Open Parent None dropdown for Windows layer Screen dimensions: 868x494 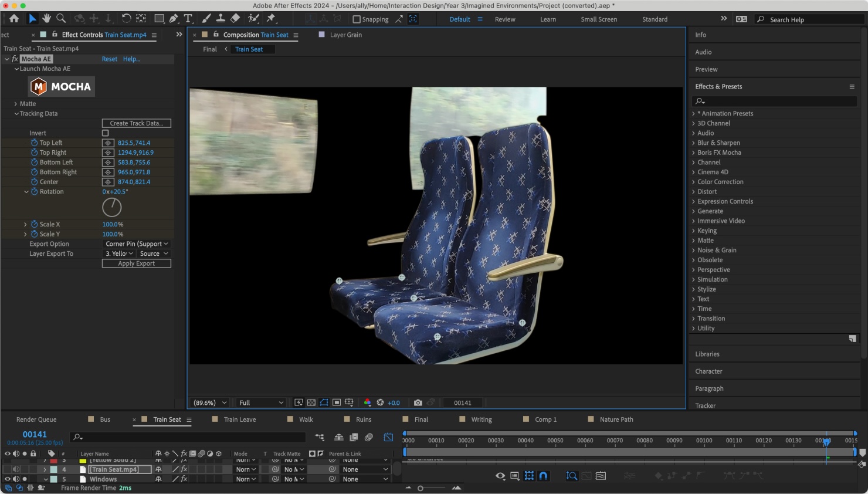pos(365,479)
